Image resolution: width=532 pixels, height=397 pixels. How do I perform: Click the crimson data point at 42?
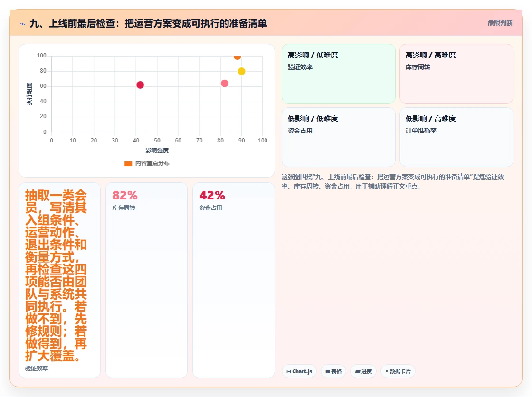click(140, 85)
